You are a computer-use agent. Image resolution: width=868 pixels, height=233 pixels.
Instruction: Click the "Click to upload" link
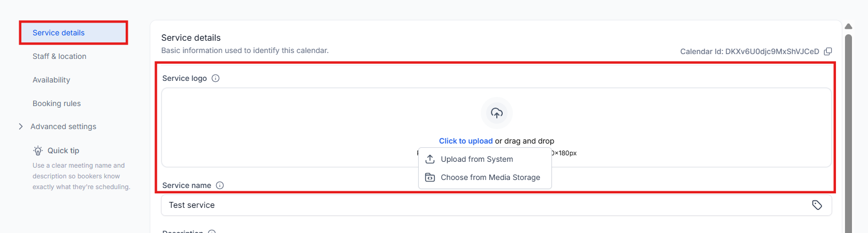pyautogui.click(x=466, y=141)
